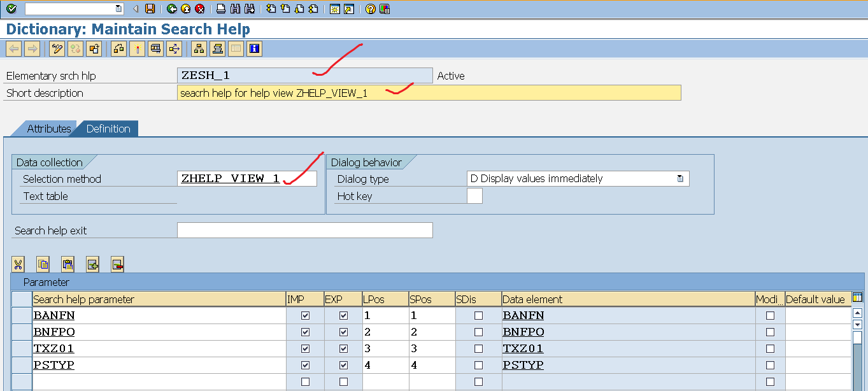
Task: Click the Save icon in the standard toolbar
Action: pyautogui.click(x=150, y=9)
